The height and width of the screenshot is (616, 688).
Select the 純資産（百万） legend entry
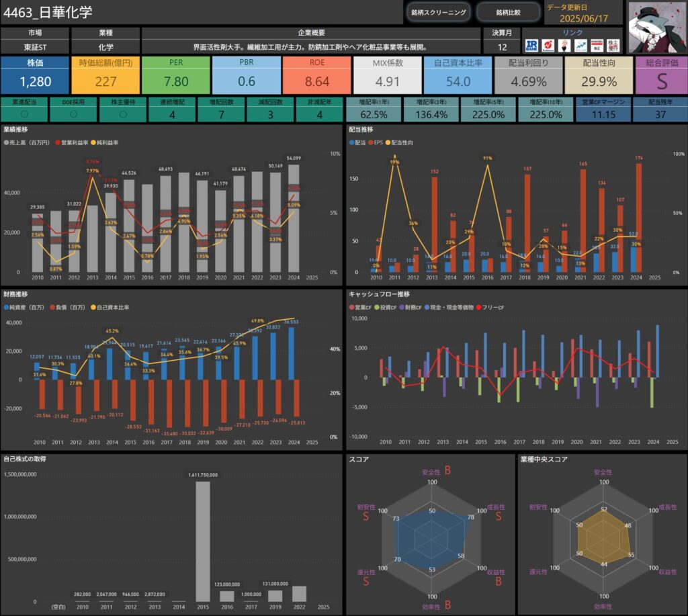pyautogui.click(x=24, y=307)
